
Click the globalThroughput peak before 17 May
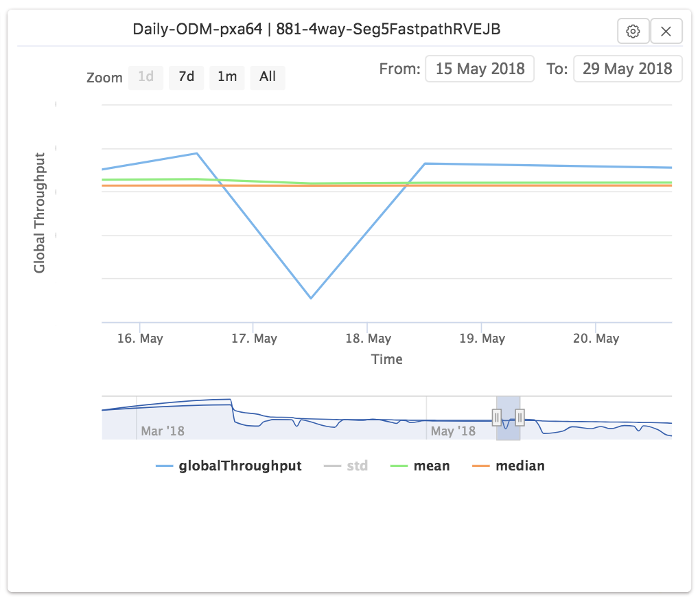(197, 154)
